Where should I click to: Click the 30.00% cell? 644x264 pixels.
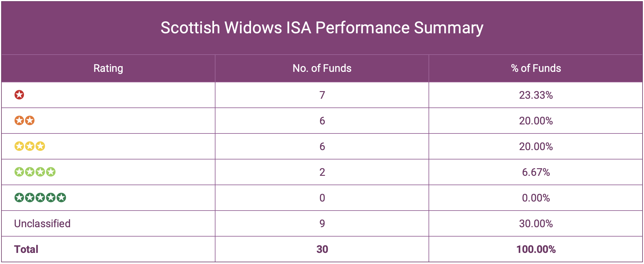point(536,224)
